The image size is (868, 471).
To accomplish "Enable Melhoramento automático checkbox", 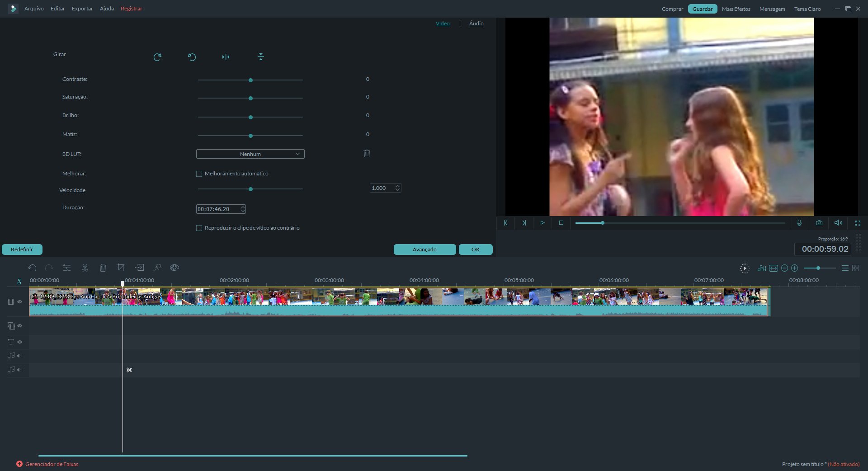I will click(199, 174).
